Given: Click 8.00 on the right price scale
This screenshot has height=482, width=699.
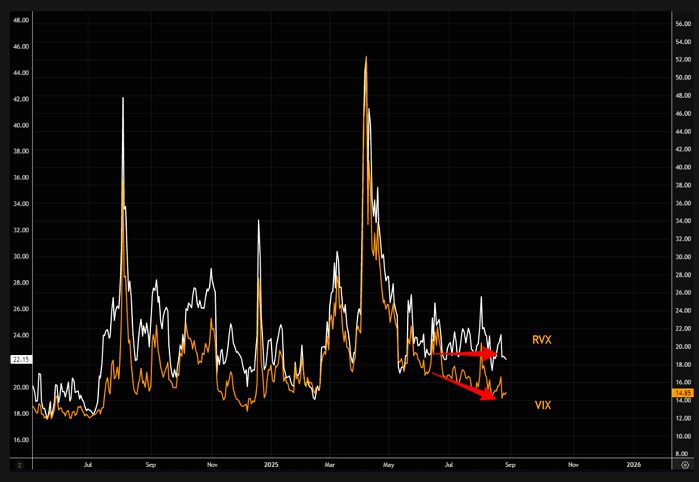Looking at the screenshot, I should [x=683, y=453].
